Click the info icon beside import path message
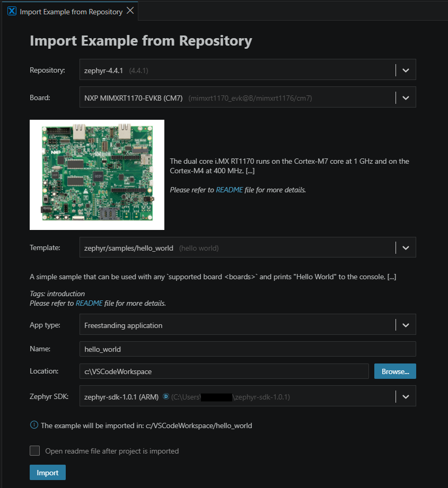The height and width of the screenshot is (488, 448). coord(34,425)
